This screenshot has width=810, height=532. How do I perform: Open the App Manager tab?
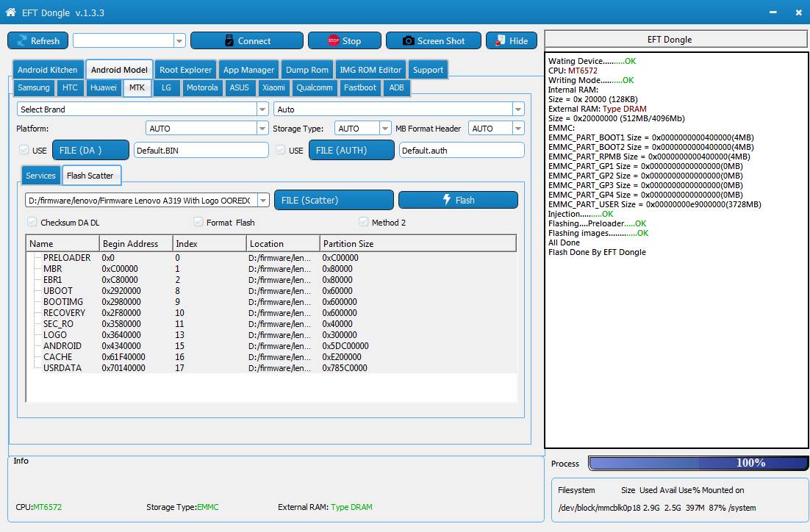[248, 70]
